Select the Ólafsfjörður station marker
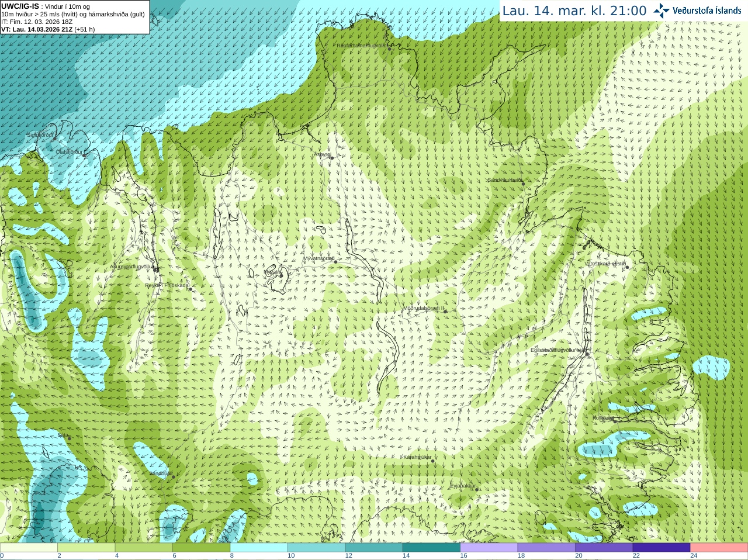This screenshot has height=560, width=748. click(x=84, y=155)
